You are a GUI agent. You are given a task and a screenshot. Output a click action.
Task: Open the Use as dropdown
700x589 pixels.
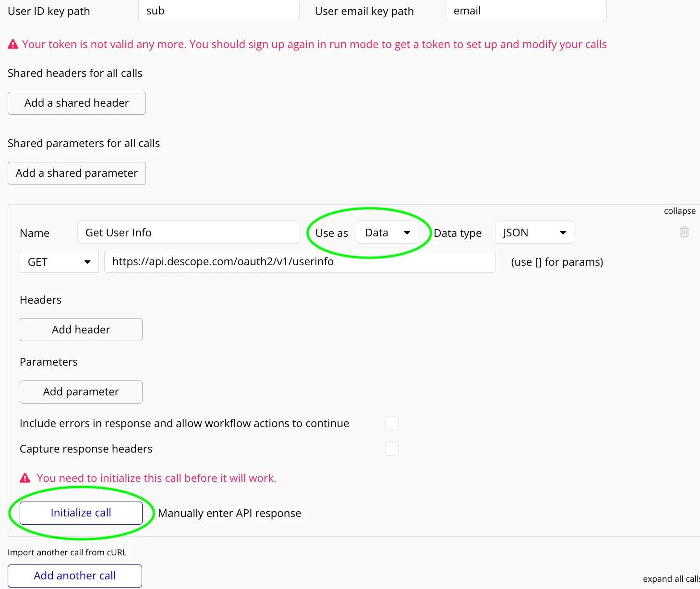coord(387,232)
